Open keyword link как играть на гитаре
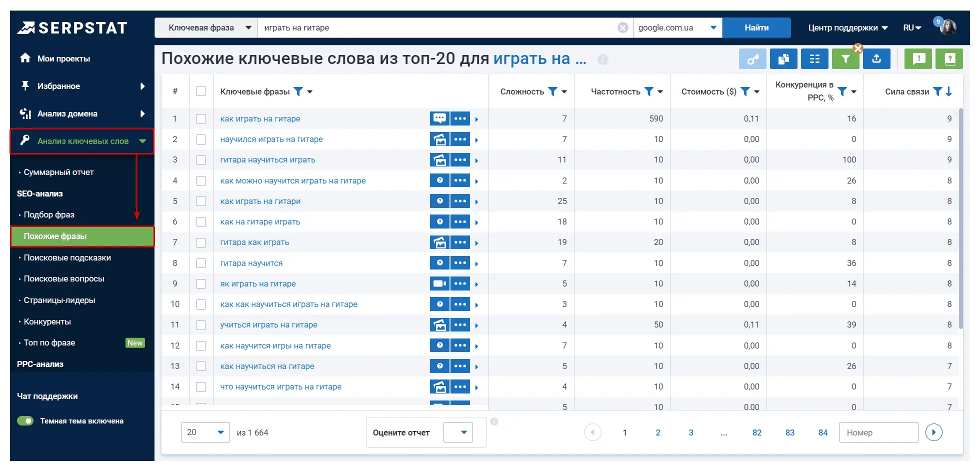This screenshot has width=980, height=471. point(260,118)
